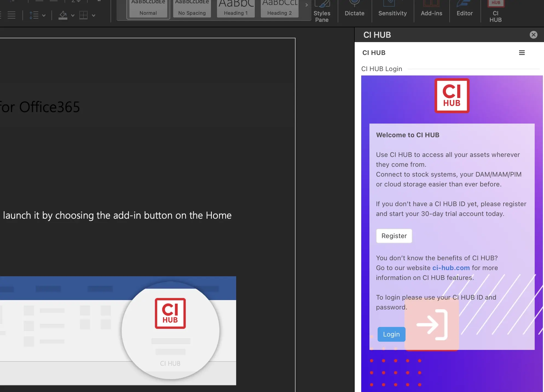Open the Borders dropdown arrow

pyautogui.click(x=94, y=16)
